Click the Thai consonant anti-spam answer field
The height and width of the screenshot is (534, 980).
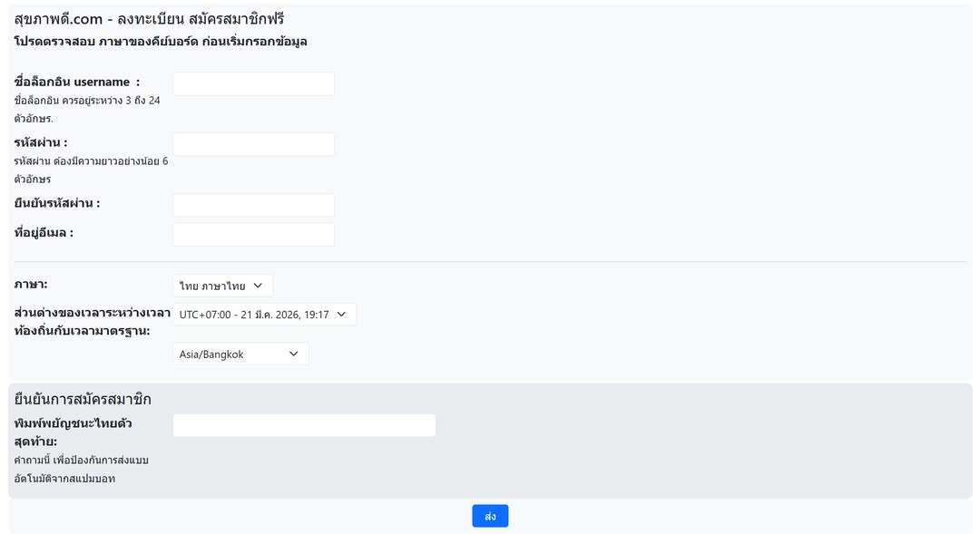pos(304,425)
